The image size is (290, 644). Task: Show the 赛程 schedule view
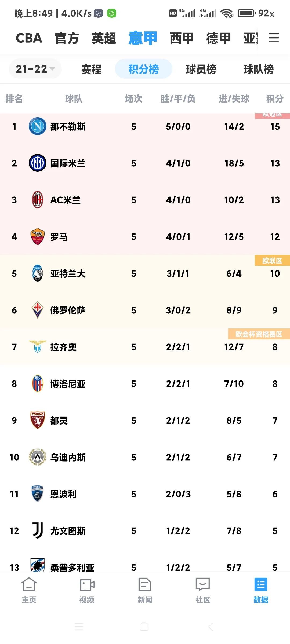click(x=91, y=69)
